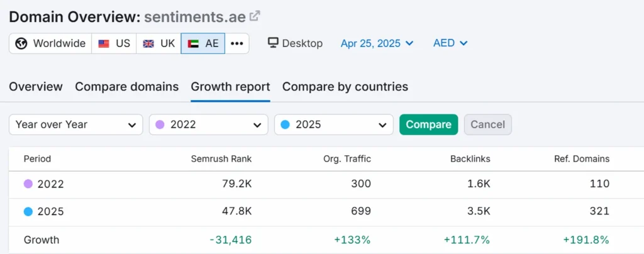Click the Semrush Rank column header
644x254 pixels.
coord(221,159)
